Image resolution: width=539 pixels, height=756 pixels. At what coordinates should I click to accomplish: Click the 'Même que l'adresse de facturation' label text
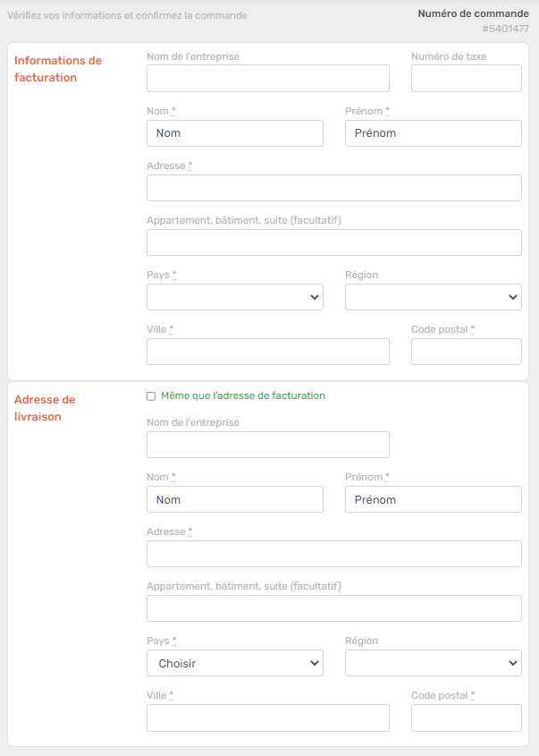point(243,395)
